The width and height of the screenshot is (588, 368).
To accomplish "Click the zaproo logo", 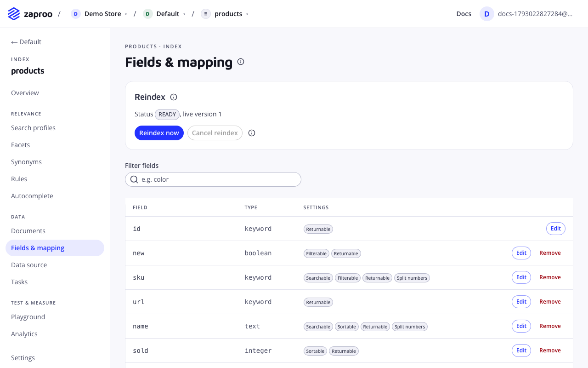I will (30, 14).
